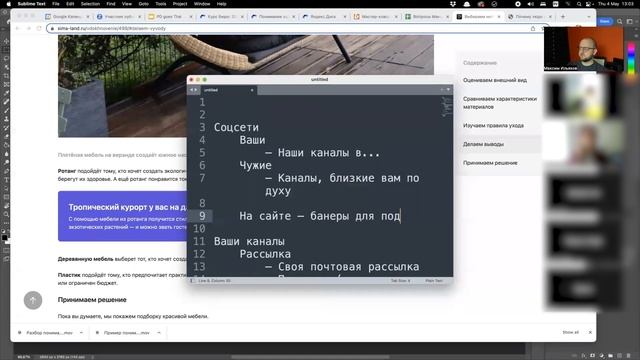Select the Lasso tool in Photoshop toolbar

click(x=6, y=58)
